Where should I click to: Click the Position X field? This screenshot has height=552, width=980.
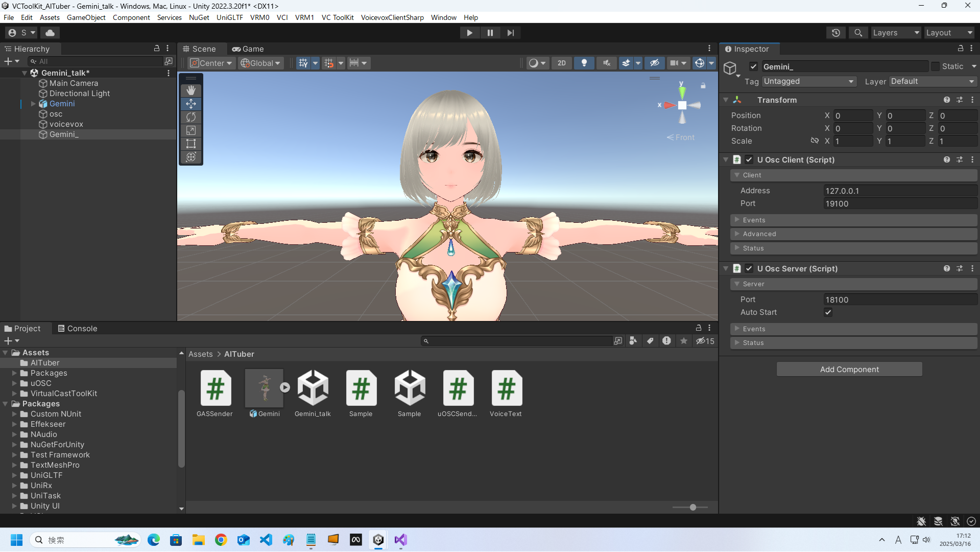click(x=853, y=116)
